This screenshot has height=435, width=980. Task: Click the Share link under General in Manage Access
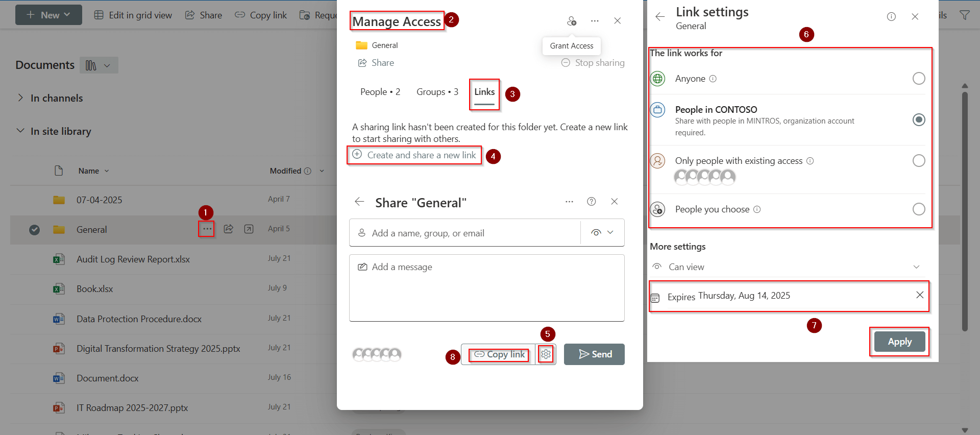click(x=376, y=63)
